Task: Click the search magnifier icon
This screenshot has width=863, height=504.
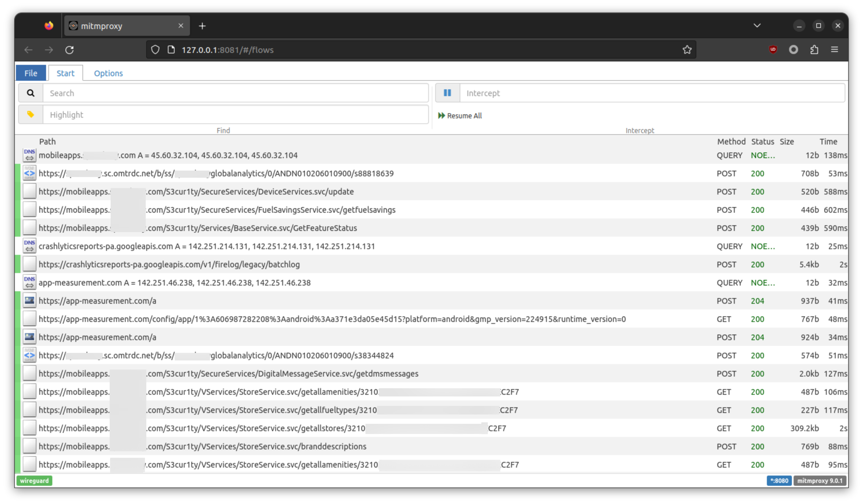Action: 30,93
